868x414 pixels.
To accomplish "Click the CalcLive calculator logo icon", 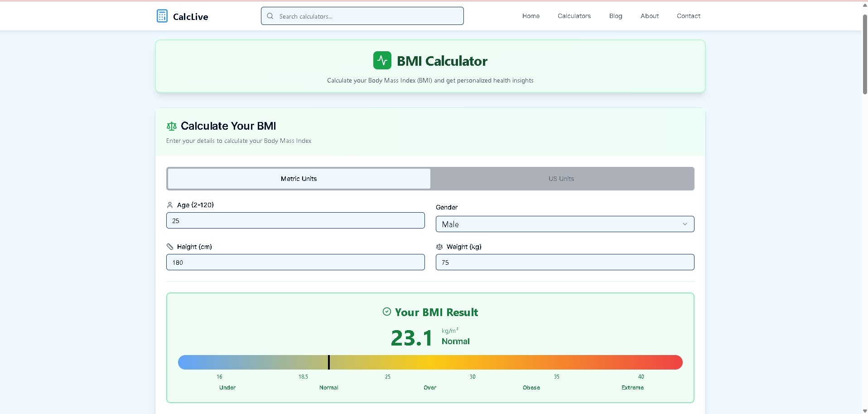I will (x=162, y=16).
